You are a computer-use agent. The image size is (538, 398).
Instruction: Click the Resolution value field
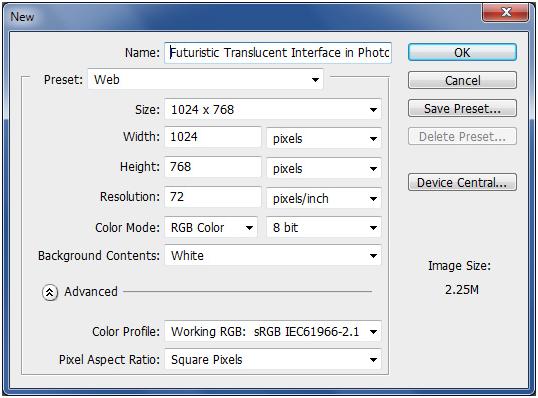point(213,197)
